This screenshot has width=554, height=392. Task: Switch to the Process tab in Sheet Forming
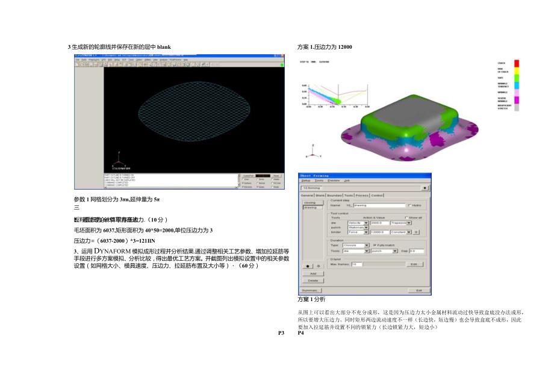click(x=362, y=194)
